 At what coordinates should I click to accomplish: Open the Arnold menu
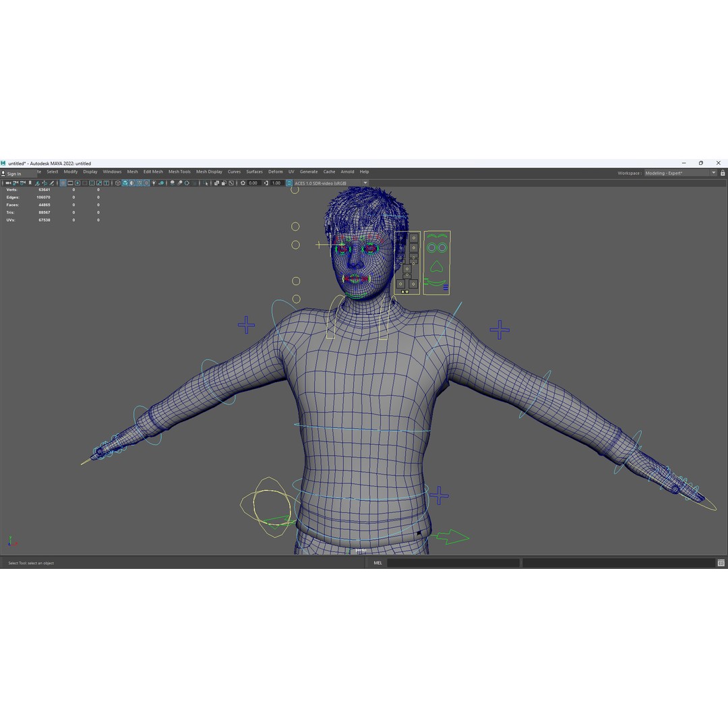click(x=347, y=172)
